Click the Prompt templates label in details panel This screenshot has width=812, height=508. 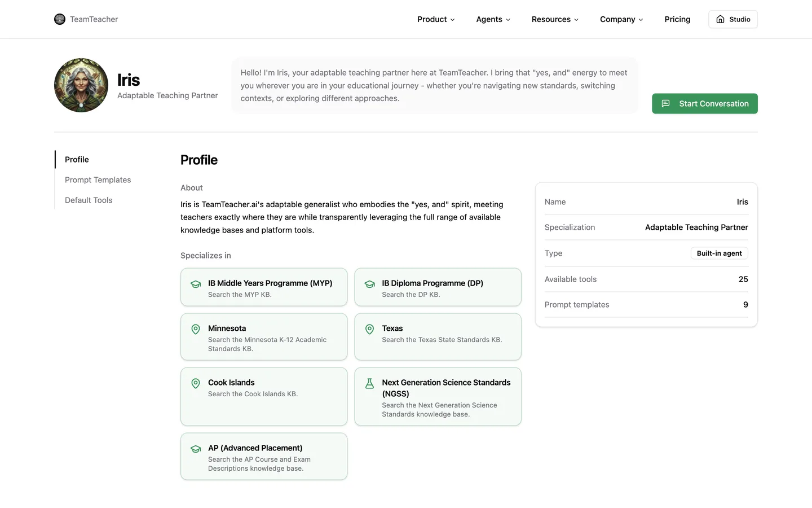pos(577,305)
